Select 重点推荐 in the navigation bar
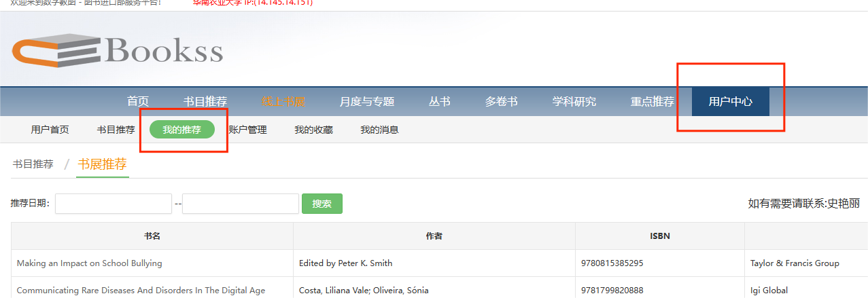The width and height of the screenshot is (868, 298). click(x=653, y=102)
